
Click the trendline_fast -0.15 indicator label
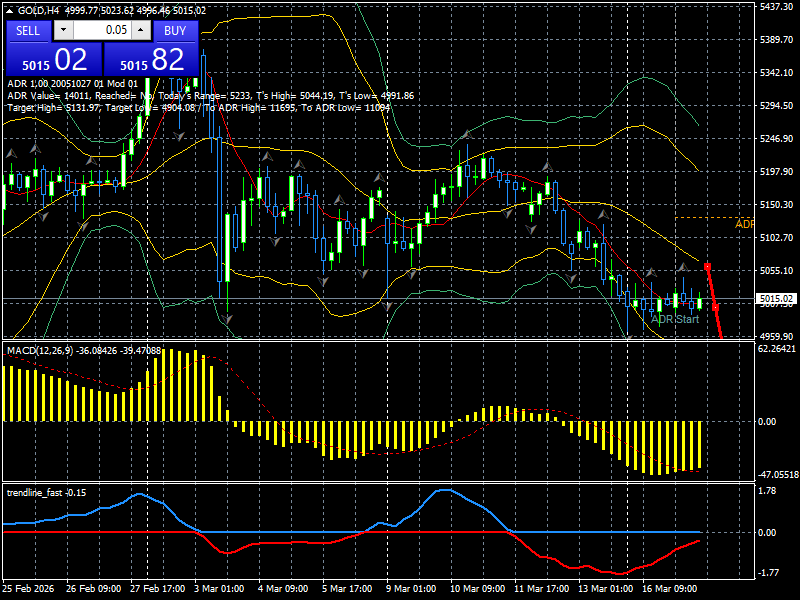point(46,492)
